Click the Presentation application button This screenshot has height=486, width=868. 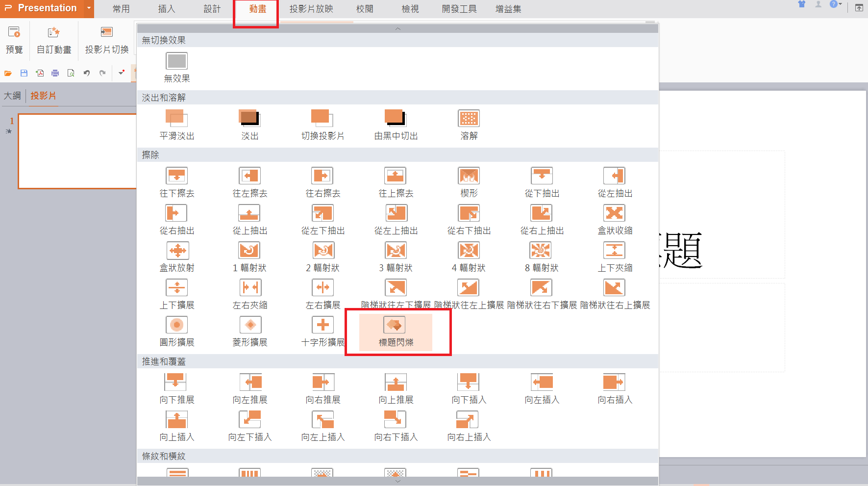[x=42, y=8]
